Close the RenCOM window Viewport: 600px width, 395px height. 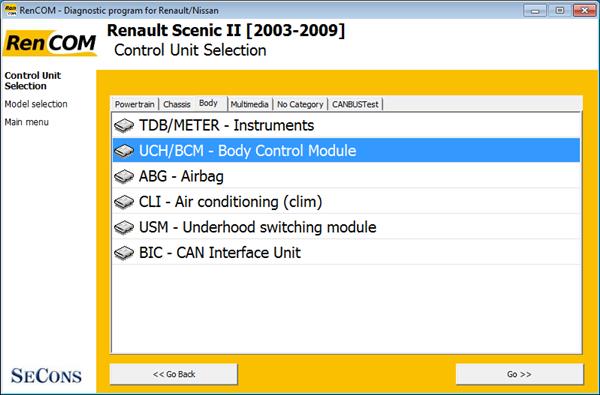[584, 10]
